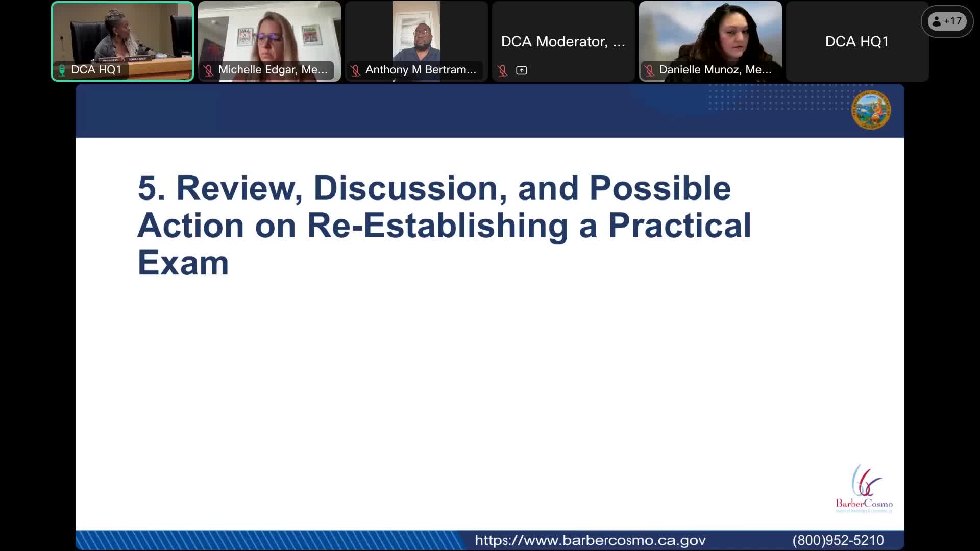Click Danielle Munoz's muted microphone icon
The image size is (980, 551).
pyautogui.click(x=649, y=70)
